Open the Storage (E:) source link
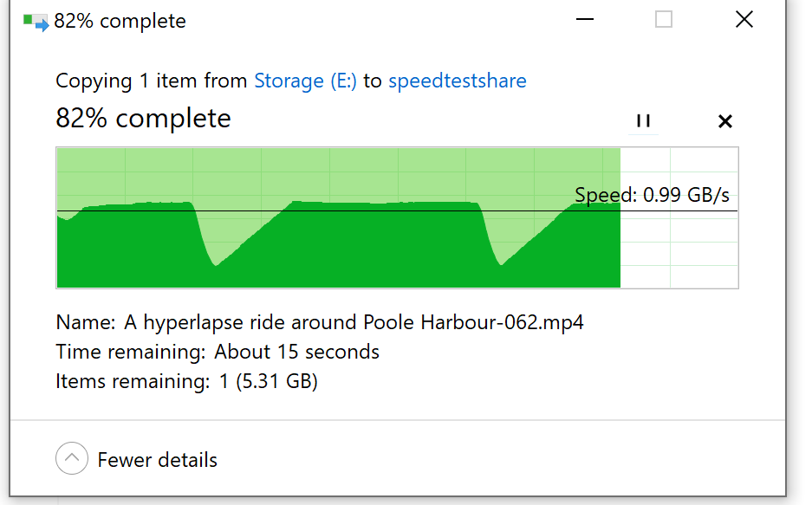The height and width of the screenshot is (505, 812). [305, 80]
